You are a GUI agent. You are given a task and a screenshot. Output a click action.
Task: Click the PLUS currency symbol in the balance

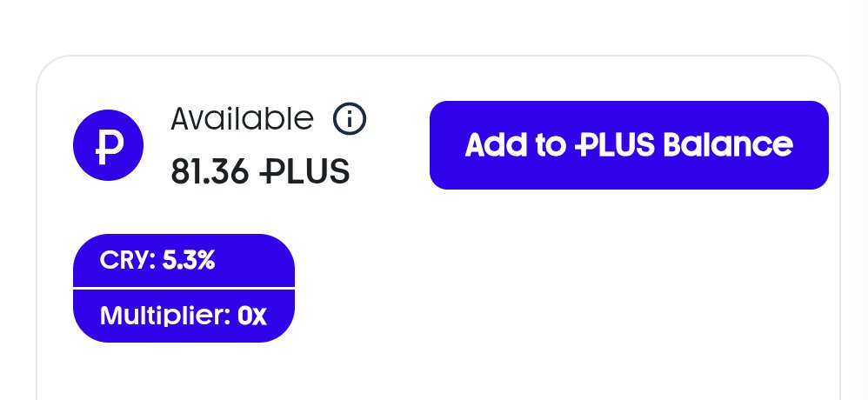[x=304, y=171]
